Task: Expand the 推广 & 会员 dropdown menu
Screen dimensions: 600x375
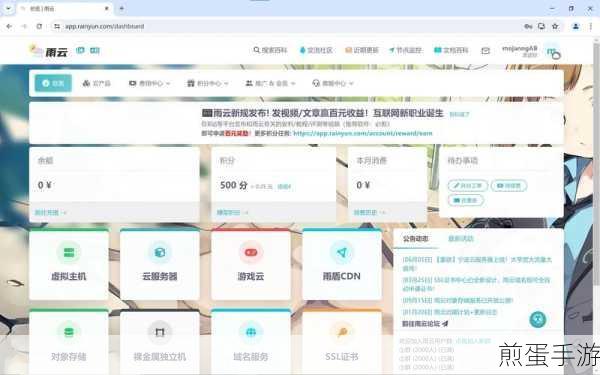Action: click(x=271, y=83)
